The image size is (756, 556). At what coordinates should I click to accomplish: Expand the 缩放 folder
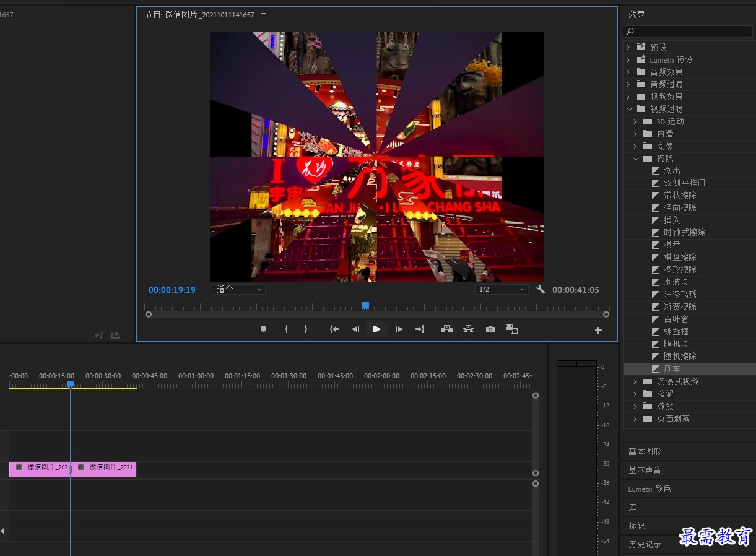[635, 406]
